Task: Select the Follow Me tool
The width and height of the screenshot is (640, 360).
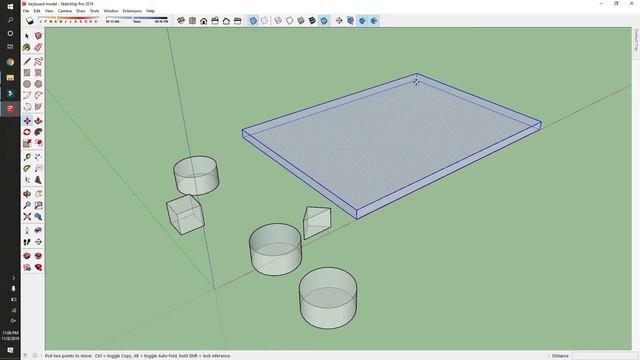Action: [38, 132]
